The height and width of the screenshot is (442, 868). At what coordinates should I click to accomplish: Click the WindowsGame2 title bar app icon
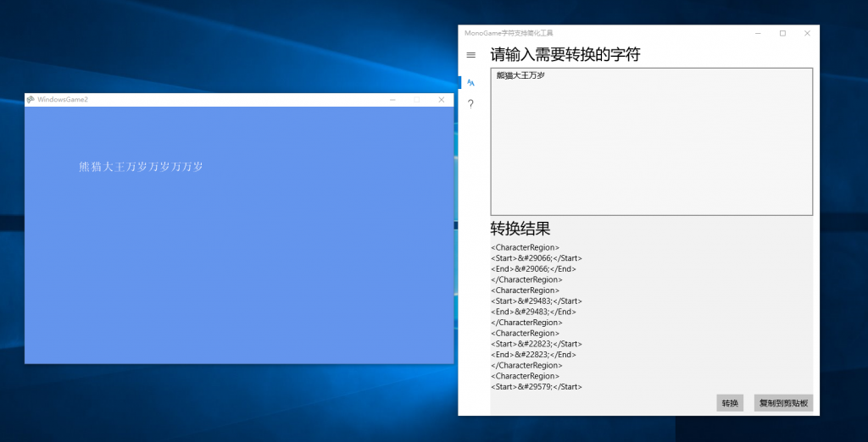coord(31,100)
